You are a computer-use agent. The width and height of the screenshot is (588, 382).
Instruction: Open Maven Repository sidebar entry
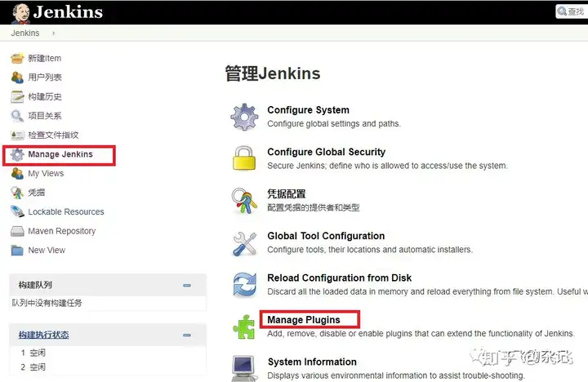62,231
